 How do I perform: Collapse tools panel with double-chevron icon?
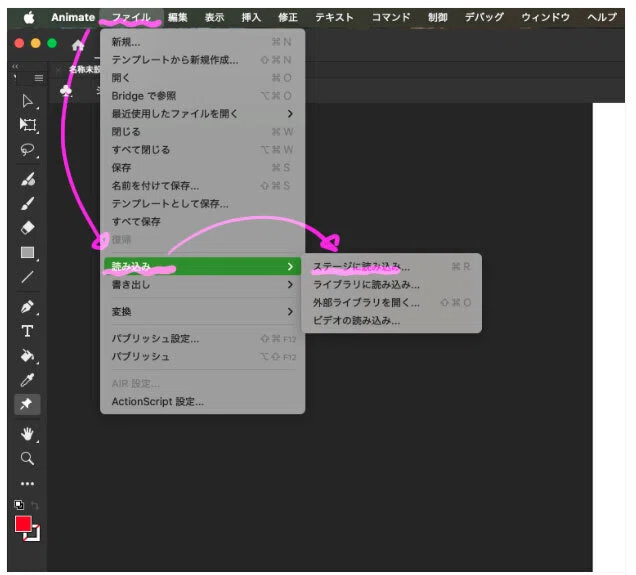(x=15, y=66)
